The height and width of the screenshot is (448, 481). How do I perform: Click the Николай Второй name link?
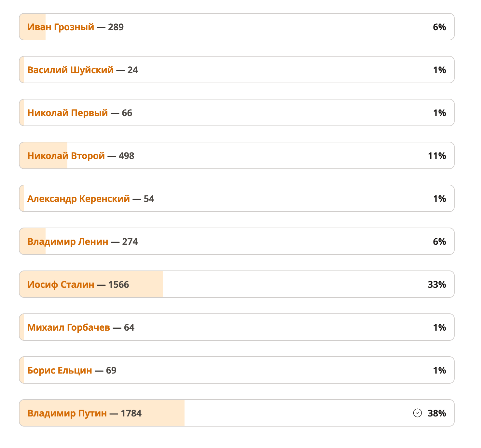tap(66, 156)
